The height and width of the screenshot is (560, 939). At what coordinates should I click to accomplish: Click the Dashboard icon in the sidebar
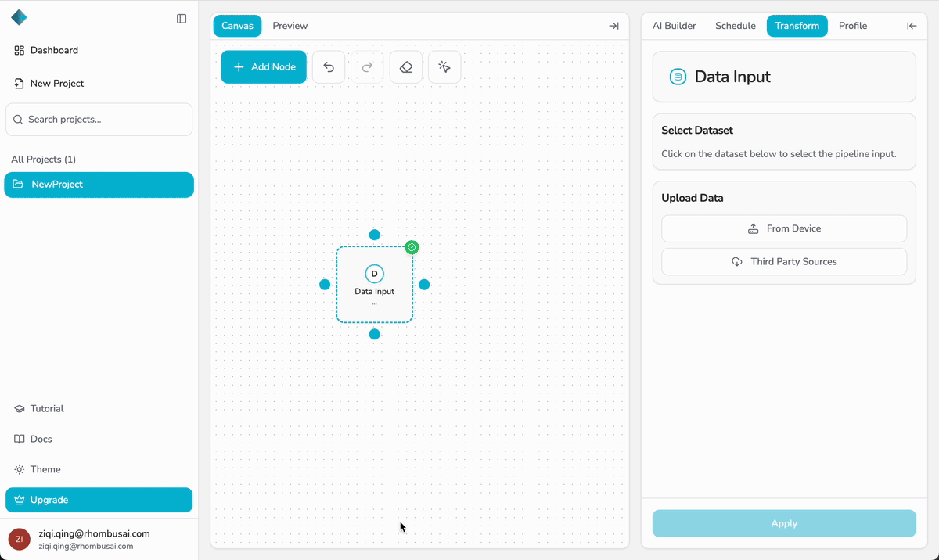click(x=18, y=50)
